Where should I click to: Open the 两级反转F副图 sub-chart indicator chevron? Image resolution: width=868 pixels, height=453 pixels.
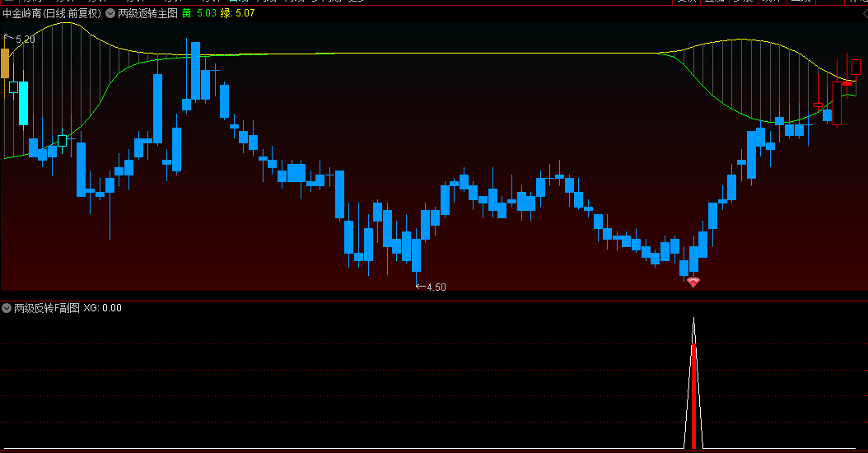tap(7, 308)
